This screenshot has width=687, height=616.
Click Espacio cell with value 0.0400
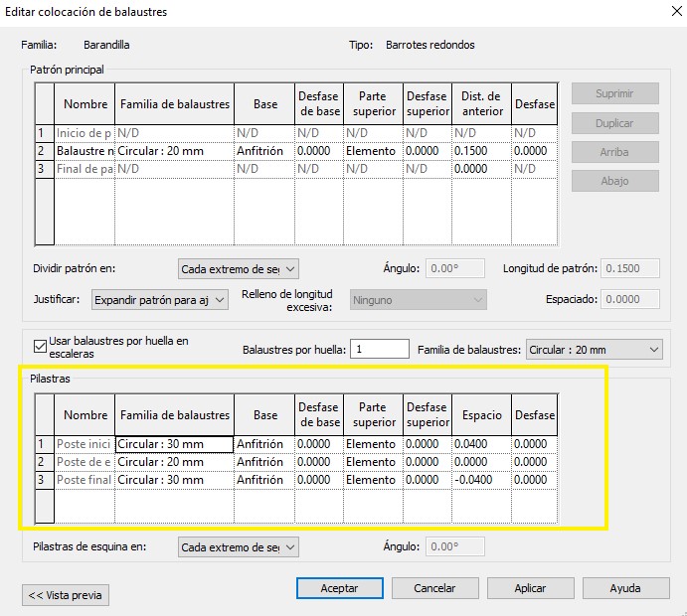pyautogui.click(x=481, y=444)
